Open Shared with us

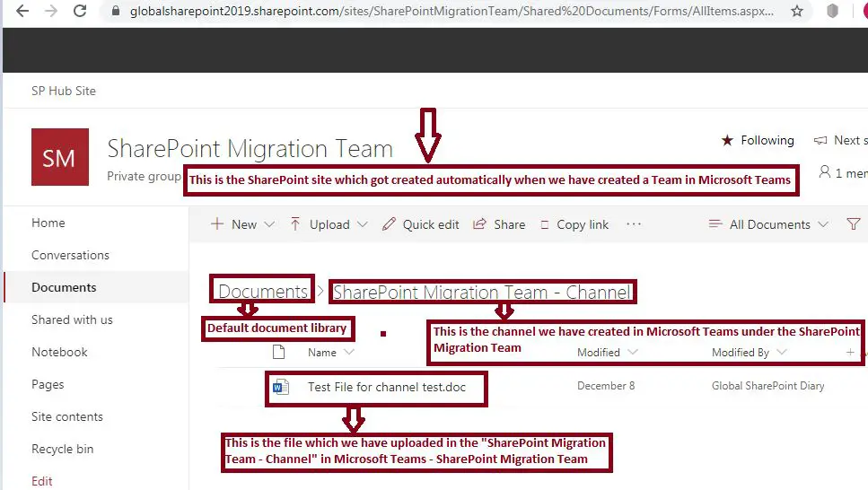pyautogui.click(x=72, y=319)
